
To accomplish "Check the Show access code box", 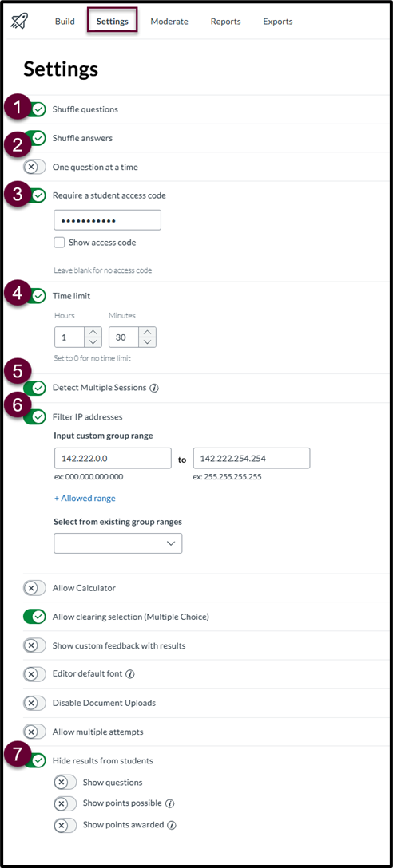I will click(59, 242).
